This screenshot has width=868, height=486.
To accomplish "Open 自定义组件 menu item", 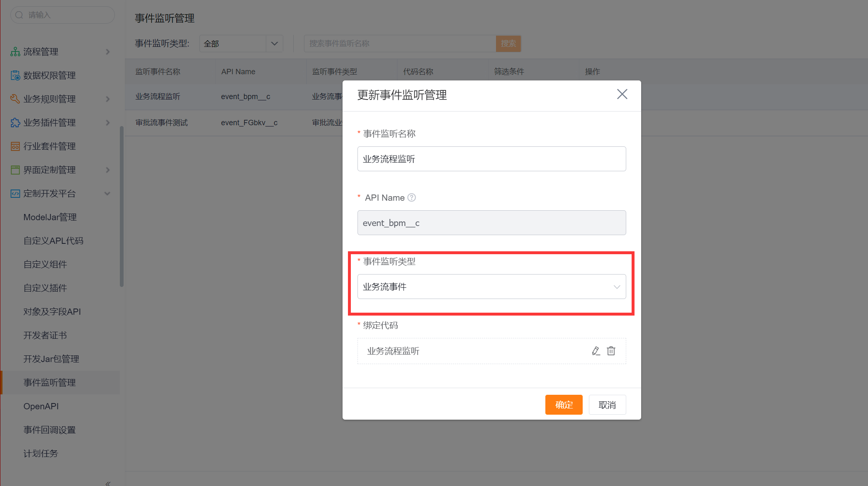I will [45, 265].
